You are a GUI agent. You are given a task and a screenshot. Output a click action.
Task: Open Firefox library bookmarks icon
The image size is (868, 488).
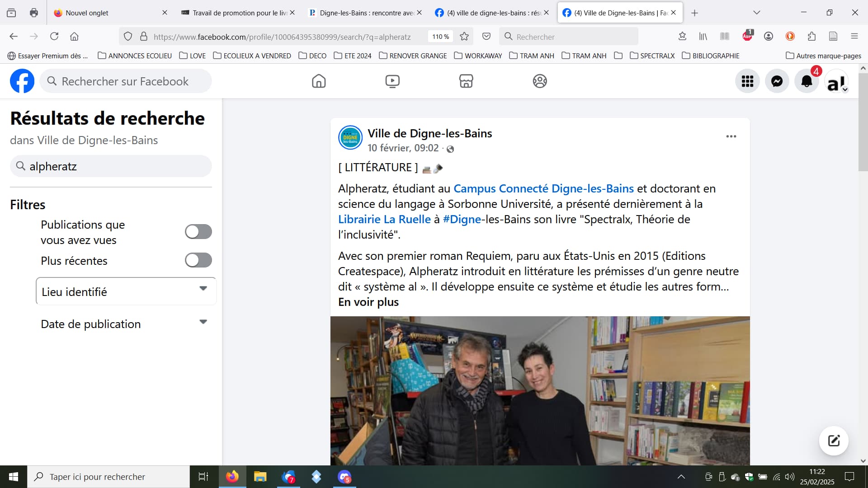[x=703, y=37]
